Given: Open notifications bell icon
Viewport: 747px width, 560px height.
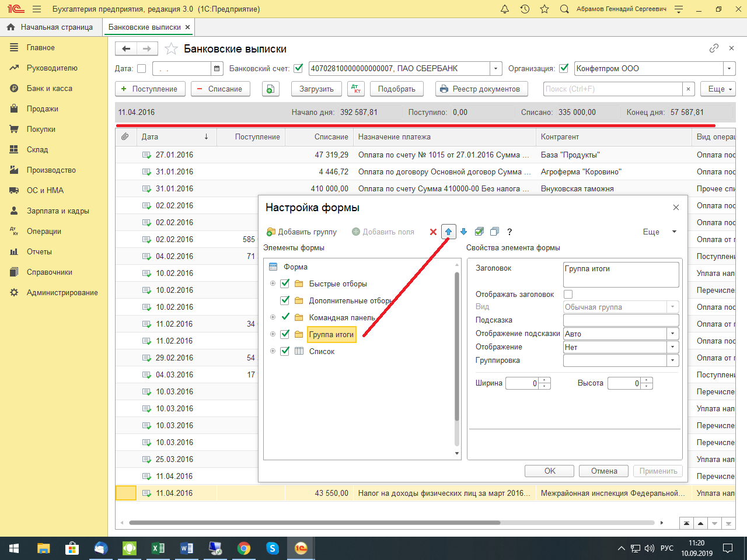Looking at the screenshot, I should point(505,9).
